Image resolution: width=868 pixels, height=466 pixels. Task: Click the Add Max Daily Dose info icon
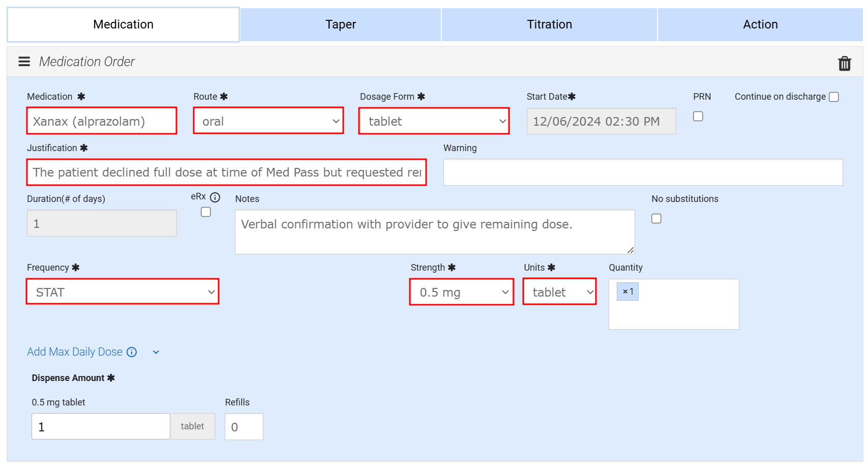click(132, 352)
